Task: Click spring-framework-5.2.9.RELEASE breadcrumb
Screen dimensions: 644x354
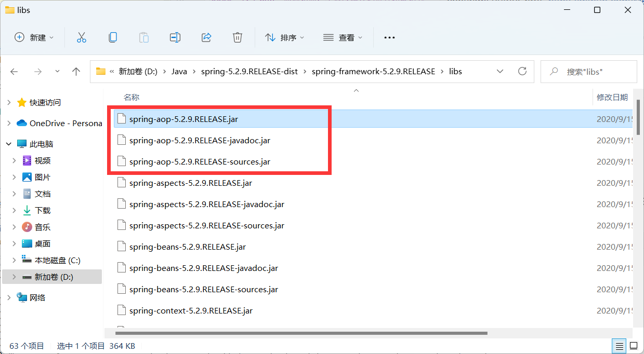Action: [373, 72]
